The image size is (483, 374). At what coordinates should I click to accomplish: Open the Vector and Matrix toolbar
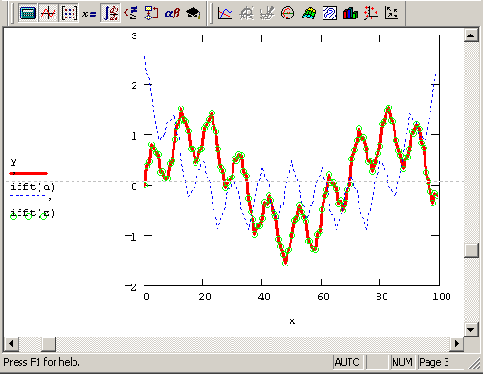tap(69, 13)
